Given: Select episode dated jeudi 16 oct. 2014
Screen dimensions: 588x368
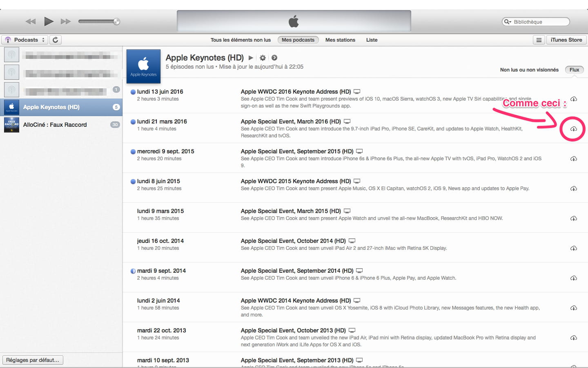Looking at the screenshot, I should coord(160,241).
